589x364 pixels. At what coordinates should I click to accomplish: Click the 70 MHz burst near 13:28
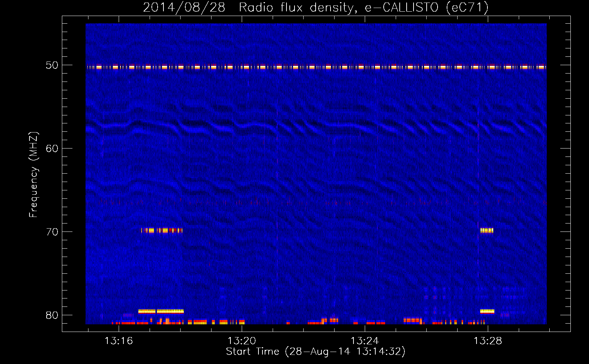[x=487, y=230]
